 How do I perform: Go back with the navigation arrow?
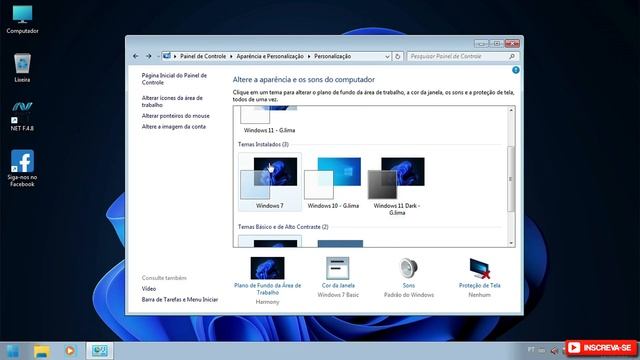click(x=136, y=56)
